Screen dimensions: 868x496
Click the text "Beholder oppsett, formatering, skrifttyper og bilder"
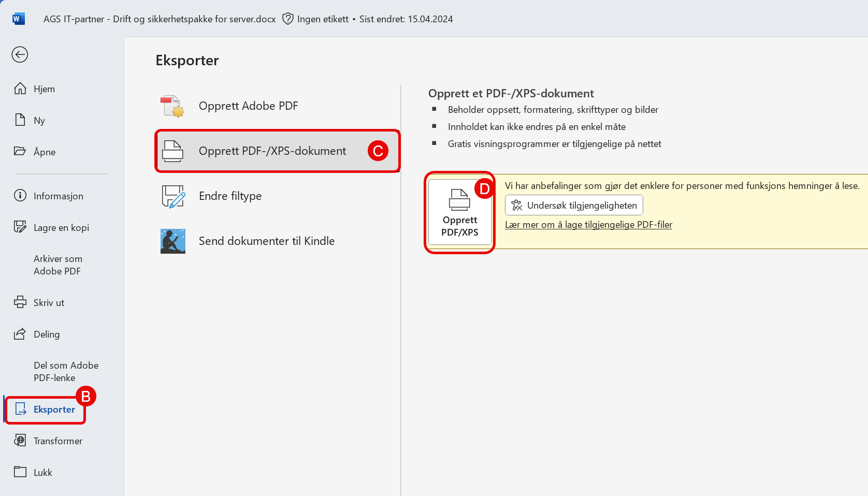click(x=553, y=110)
